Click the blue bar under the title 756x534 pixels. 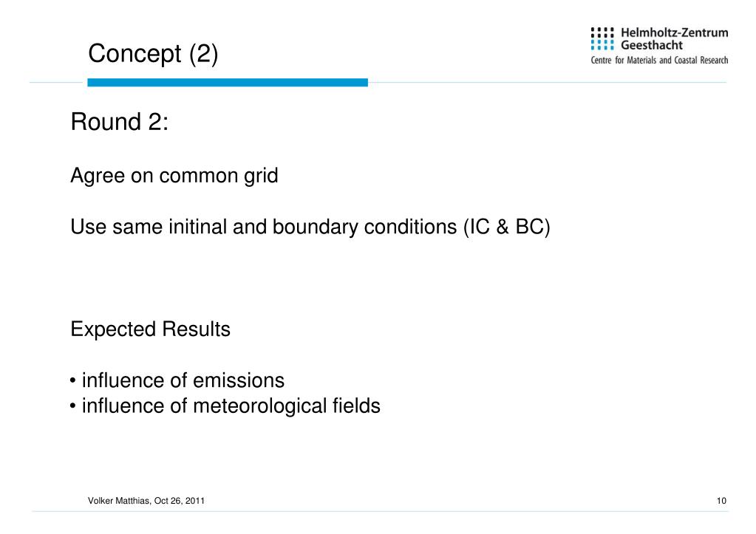point(228,83)
